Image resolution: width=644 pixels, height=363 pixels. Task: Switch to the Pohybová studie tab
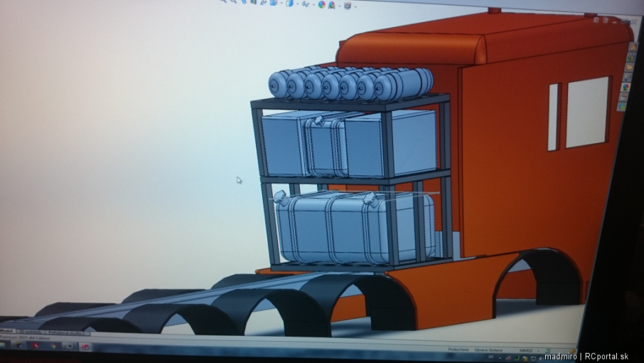(x=65, y=333)
